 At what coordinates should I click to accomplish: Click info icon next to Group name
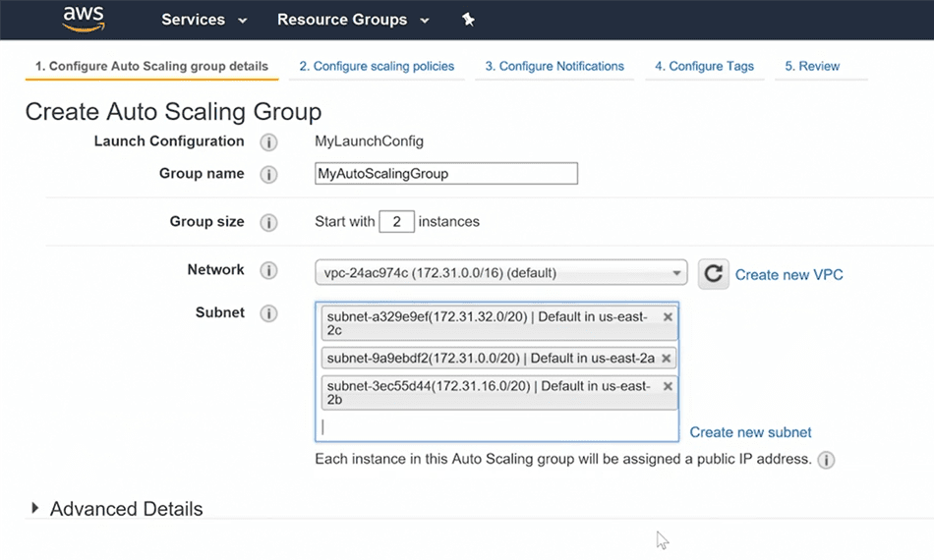[x=268, y=175]
